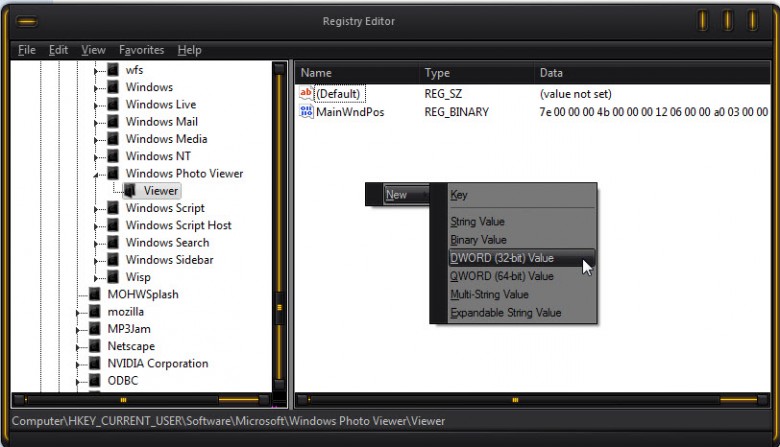Choose Binary Value from submenu
The height and width of the screenshot is (447, 780).
click(x=521, y=240)
